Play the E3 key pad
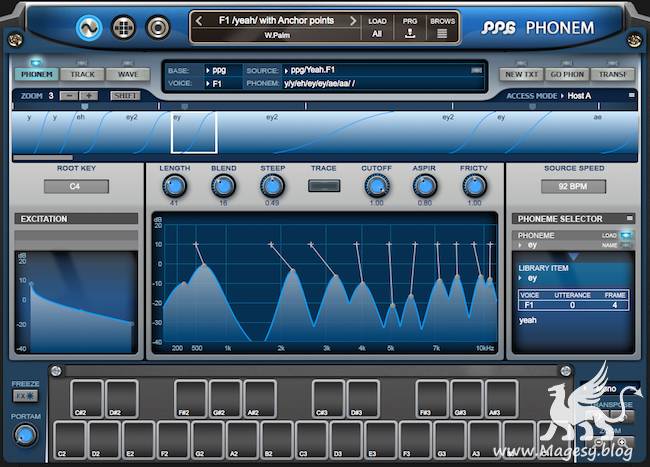Screen dimensions: 650x467 (381, 440)
